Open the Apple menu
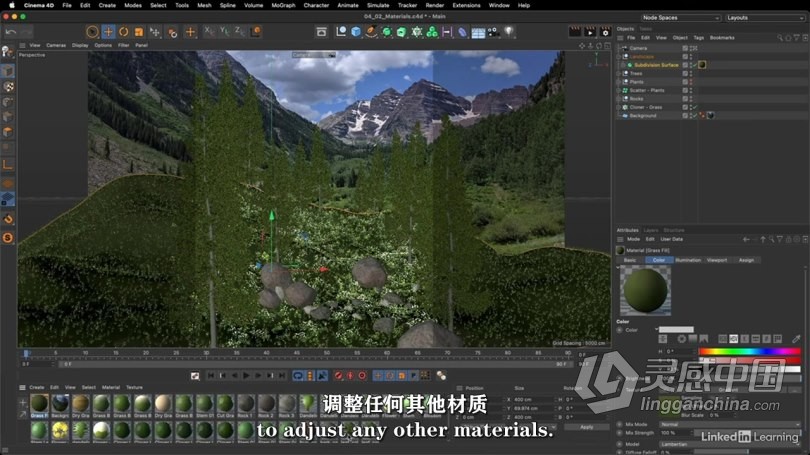The image size is (810, 455). (x=11, y=5)
